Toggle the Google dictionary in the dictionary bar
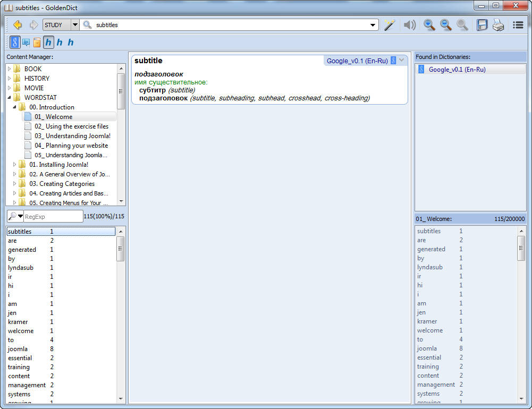Image resolution: width=532 pixels, height=409 pixels. coord(14,42)
